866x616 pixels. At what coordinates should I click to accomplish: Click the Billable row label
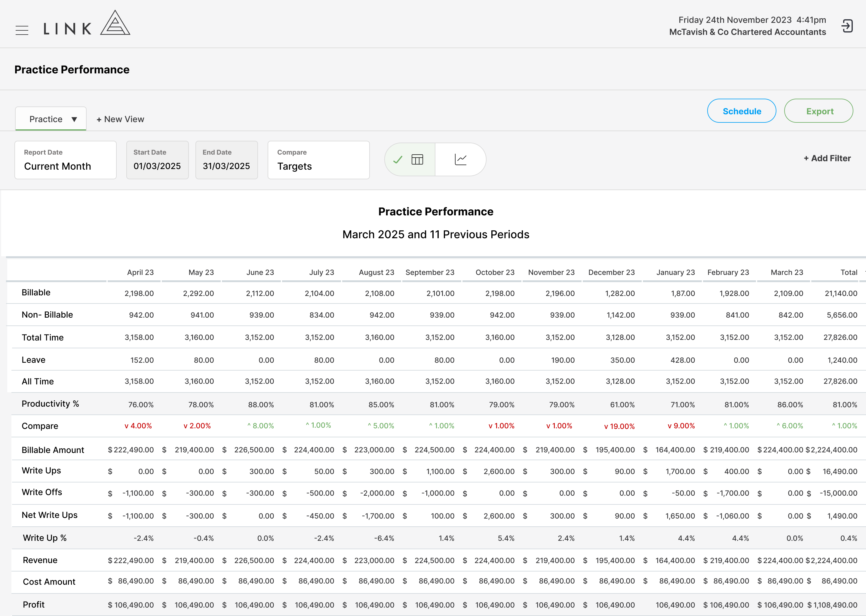tap(36, 292)
